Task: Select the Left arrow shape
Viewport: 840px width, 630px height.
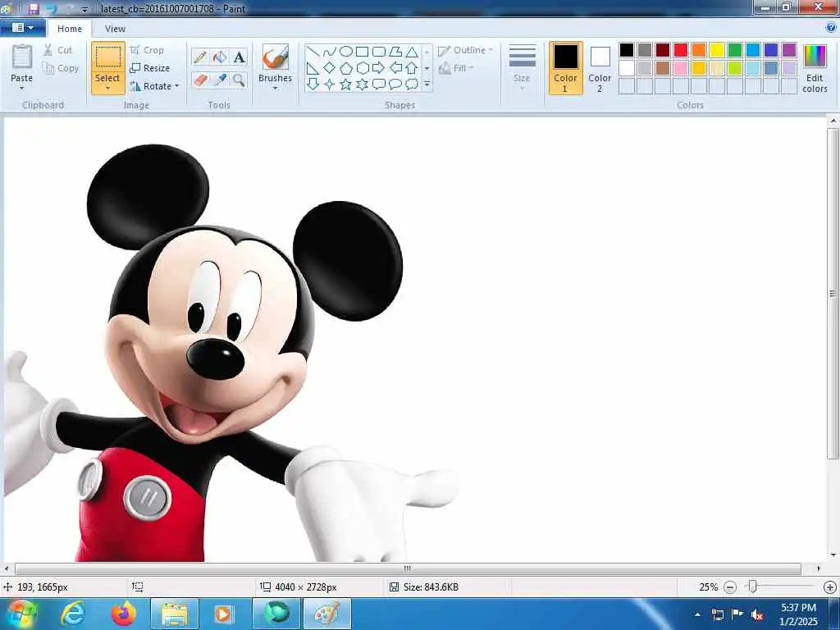Action: click(x=395, y=68)
